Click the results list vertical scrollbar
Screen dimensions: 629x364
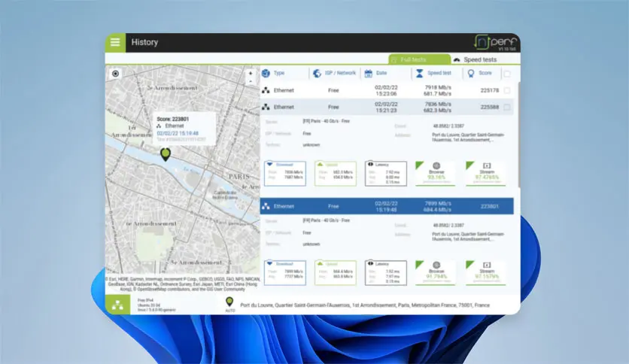point(518,135)
